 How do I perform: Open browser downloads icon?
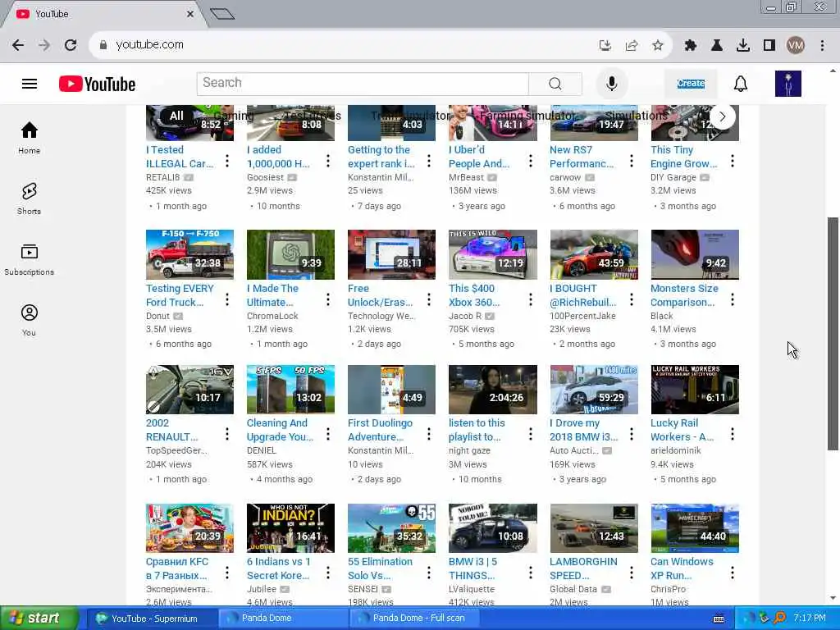coord(742,46)
